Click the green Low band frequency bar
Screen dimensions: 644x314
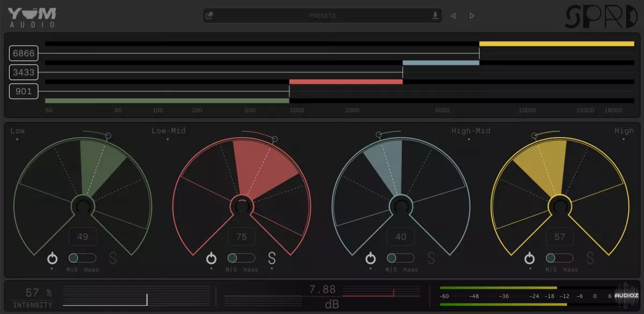coord(167,100)
